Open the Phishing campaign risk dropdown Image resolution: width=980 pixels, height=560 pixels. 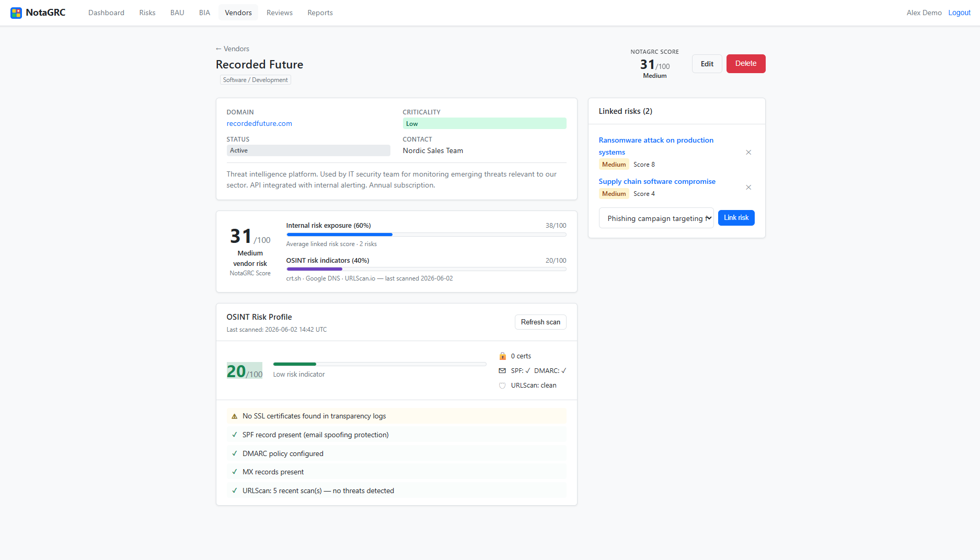pyautogui.click(x=656, y=218)
